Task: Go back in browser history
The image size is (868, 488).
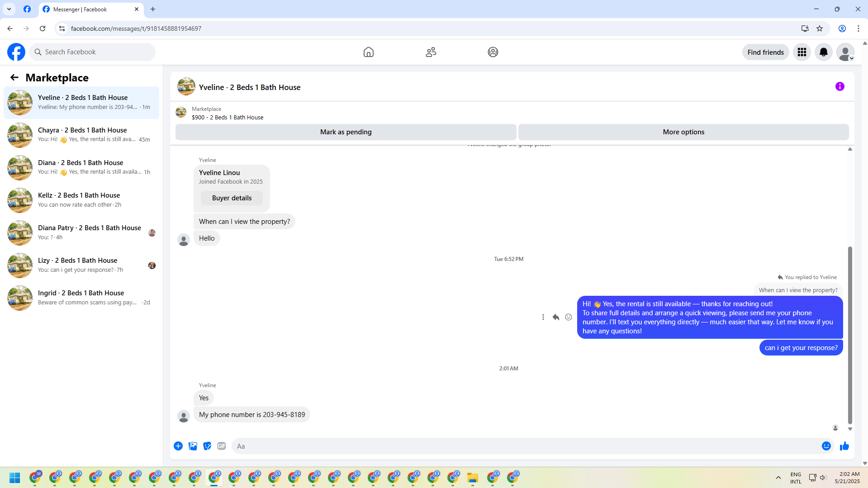Action: pyautogui.click(x=10, y=28)
